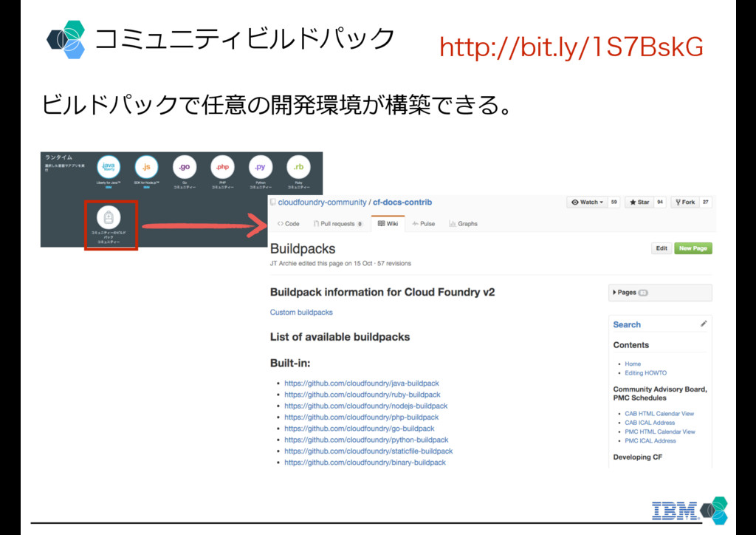Open the python-buildpack GitHub link
Viewport: 756px width, 535px height.
pos(366,440)
